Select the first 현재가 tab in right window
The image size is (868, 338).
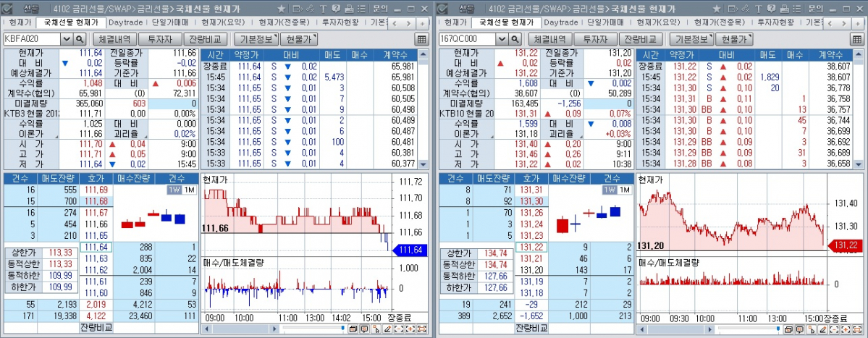[454, 22]
